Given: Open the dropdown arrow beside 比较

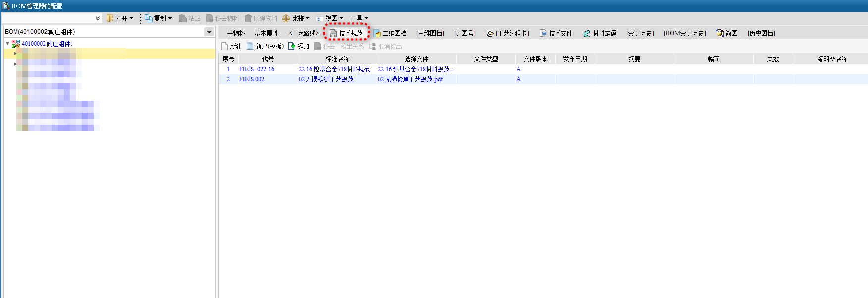Looking at the screenshot, I should click(x=307, y=18).
